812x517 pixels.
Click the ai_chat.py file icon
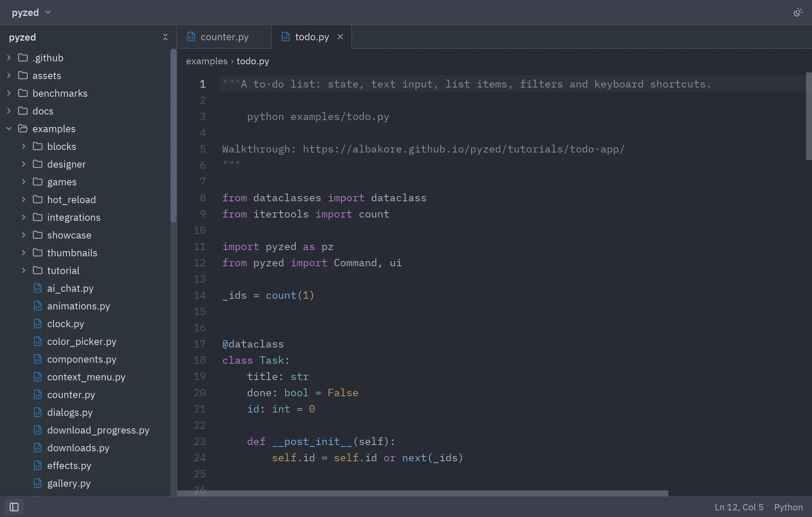tap(38, 288)
